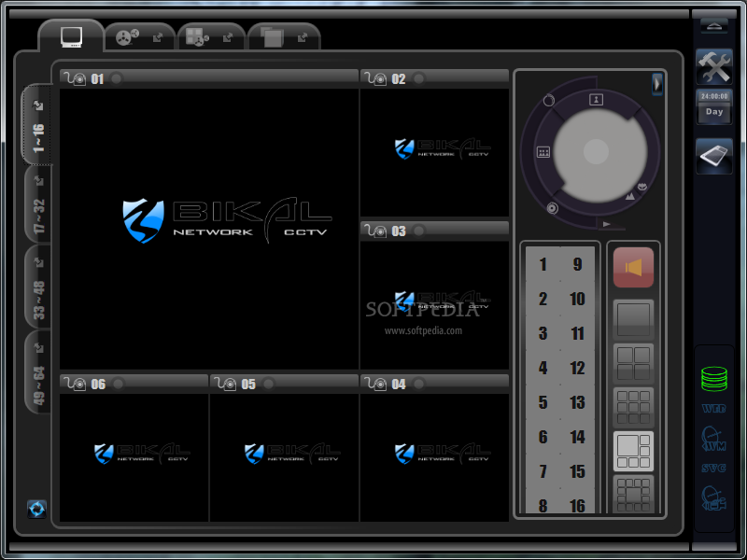Switch to 3x3 nine-screen layout
747x560 pixels.
pos(633,407)
